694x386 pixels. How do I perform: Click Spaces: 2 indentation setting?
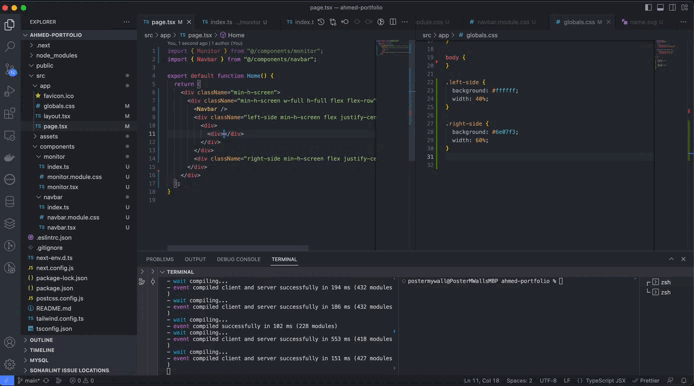point(519,380)
